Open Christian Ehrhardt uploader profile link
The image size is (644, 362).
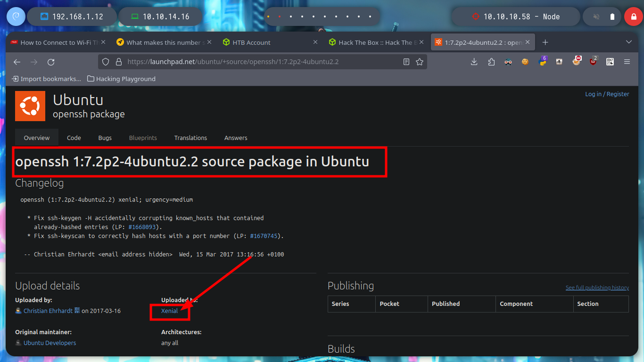pos(48,311)
